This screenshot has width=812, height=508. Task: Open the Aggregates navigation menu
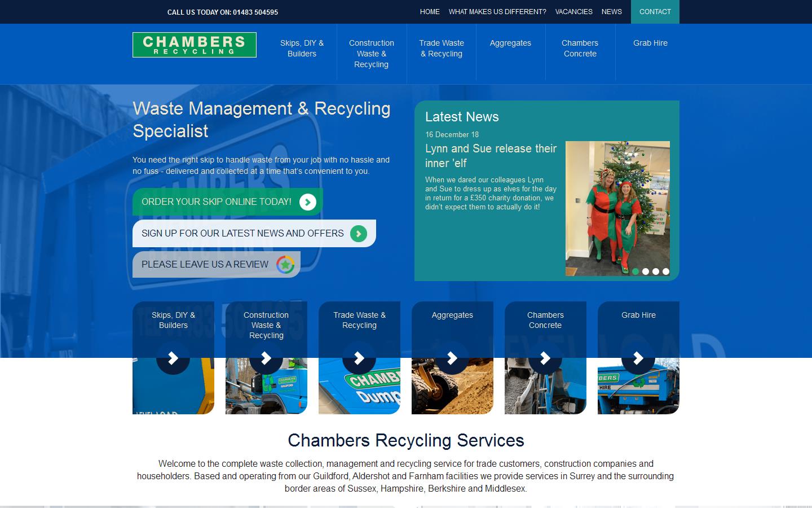(x=510, y=43)
